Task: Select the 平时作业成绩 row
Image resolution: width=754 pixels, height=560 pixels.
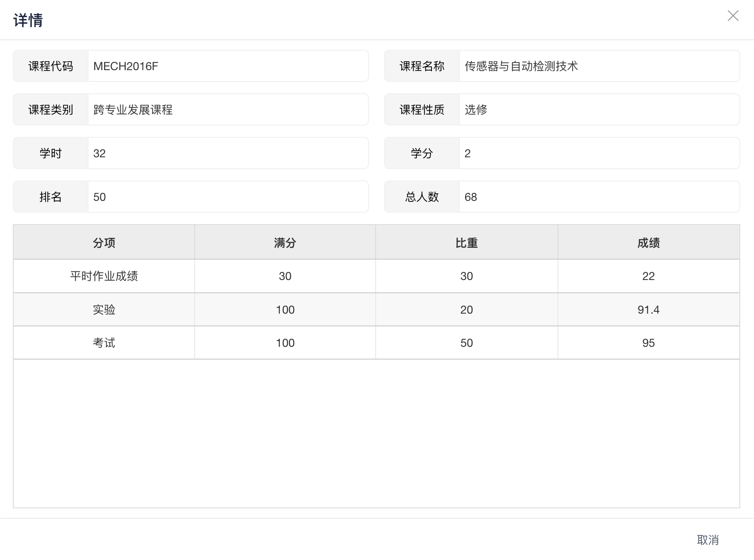Action: (104, 276)
